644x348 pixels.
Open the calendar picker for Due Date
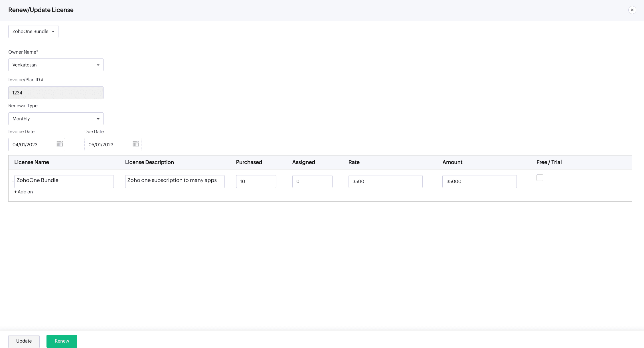click(135, 144)
